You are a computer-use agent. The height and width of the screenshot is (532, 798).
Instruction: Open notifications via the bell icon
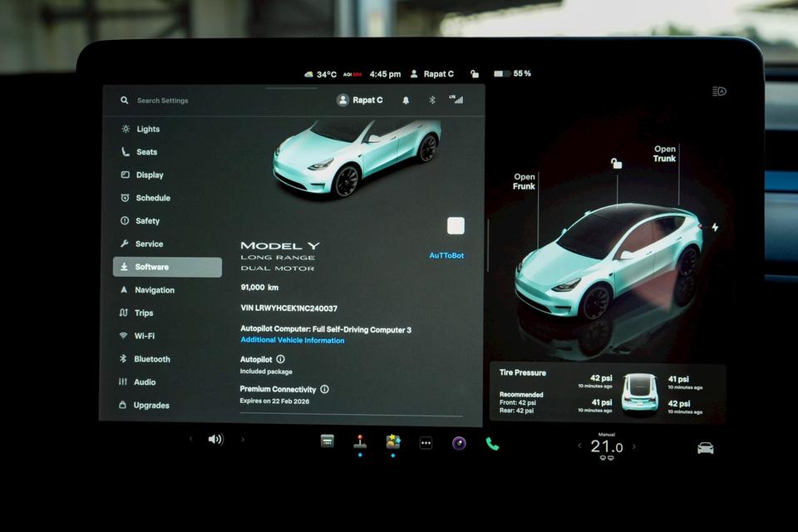tap(406, 100)
